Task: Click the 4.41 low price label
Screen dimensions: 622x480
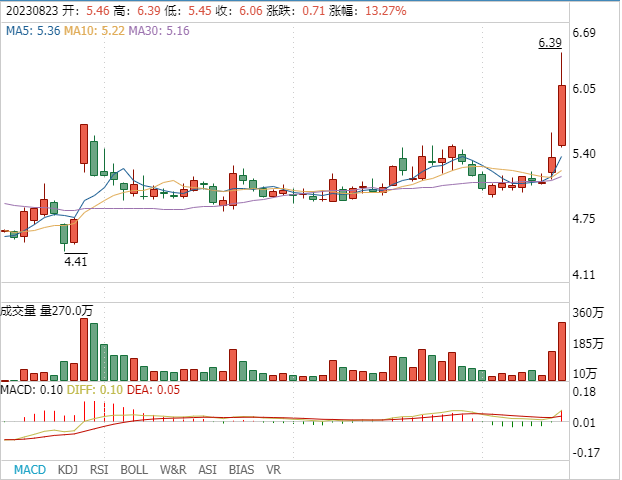Action: 76,261
